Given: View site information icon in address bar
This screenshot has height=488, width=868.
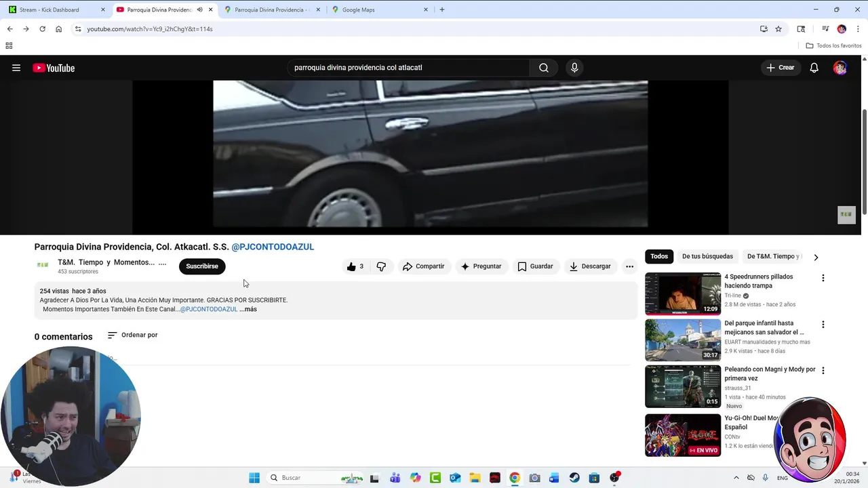Looking at the screenshot, I should (78, 29).
